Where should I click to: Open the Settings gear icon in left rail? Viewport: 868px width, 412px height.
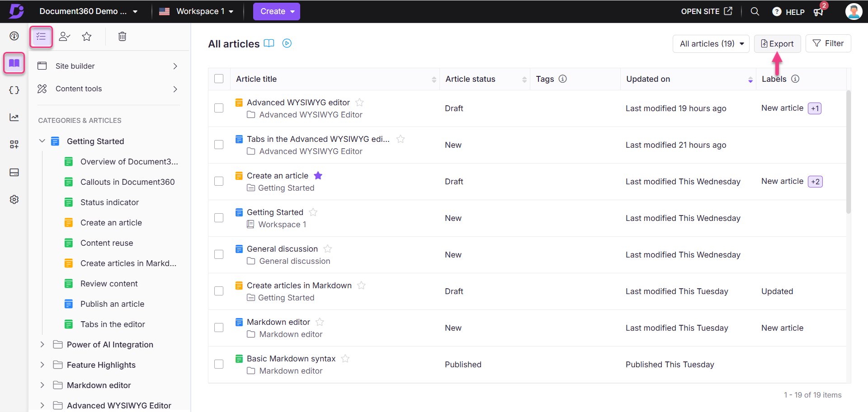[x=14, y=199]
